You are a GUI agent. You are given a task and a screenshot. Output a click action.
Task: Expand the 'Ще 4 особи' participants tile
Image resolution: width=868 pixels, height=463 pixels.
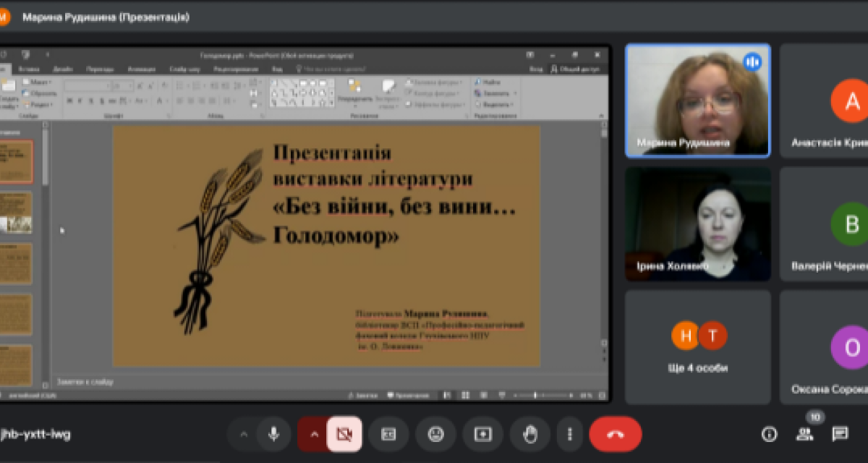coord(698,347)
